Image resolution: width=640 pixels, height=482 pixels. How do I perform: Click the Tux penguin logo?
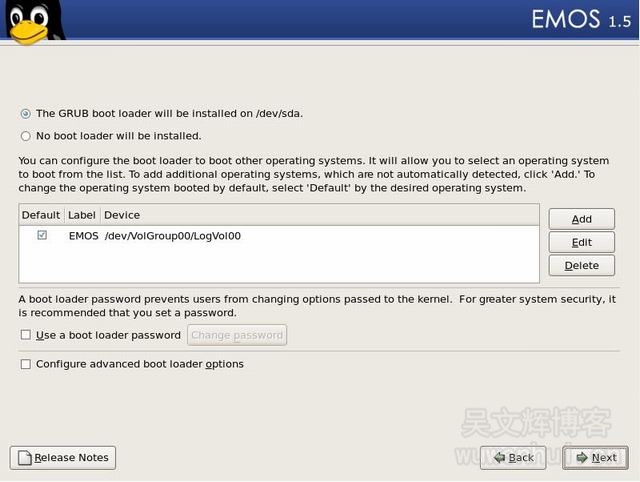[x=32, y=22]
